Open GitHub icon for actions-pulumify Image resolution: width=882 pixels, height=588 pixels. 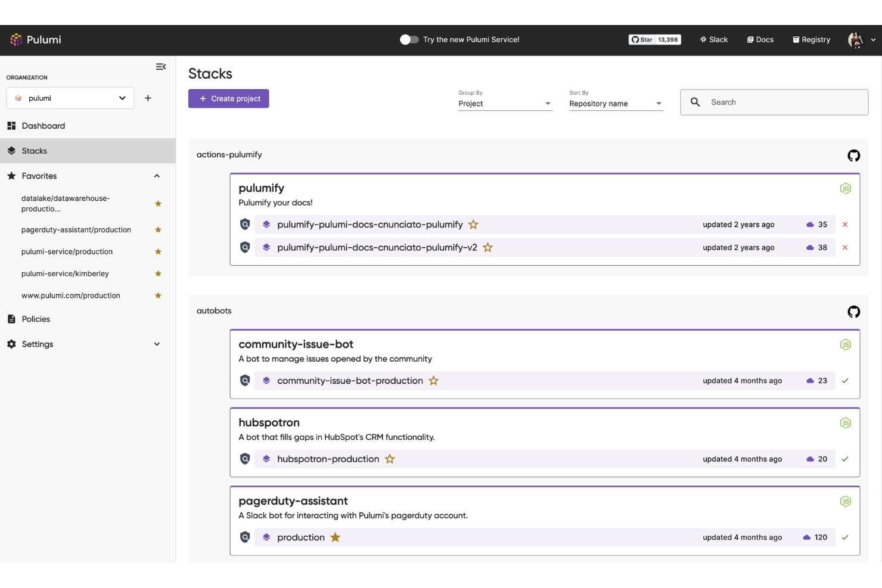(854, 155)
